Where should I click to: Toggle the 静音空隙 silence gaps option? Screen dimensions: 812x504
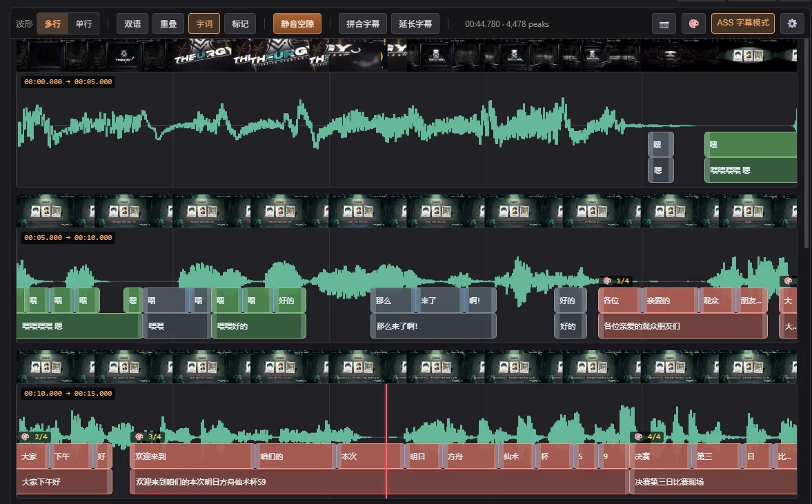click(x=297, y=24)
